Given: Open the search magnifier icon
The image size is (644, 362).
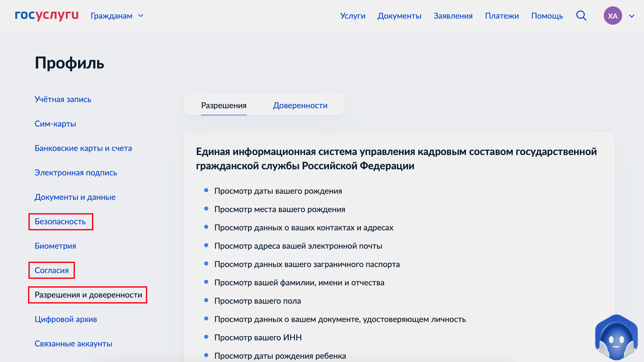Looking at the screenshot, I should tap(581, 16).
